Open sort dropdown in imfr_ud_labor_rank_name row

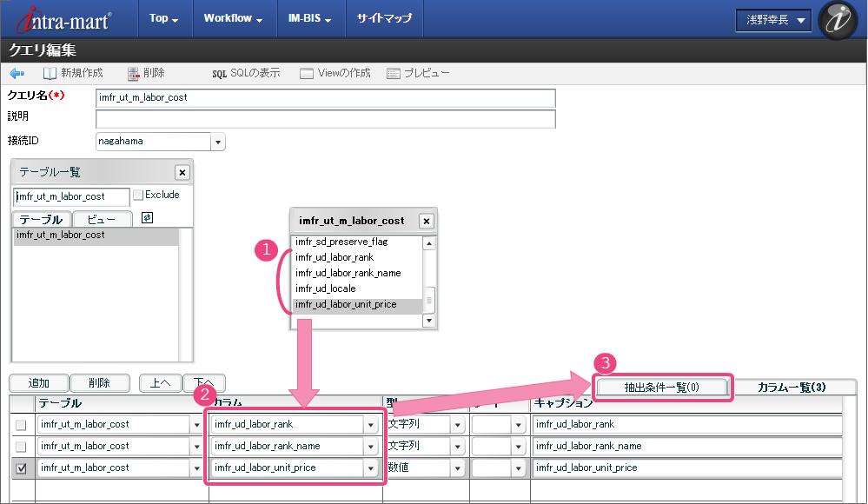[x=518, y=447]
